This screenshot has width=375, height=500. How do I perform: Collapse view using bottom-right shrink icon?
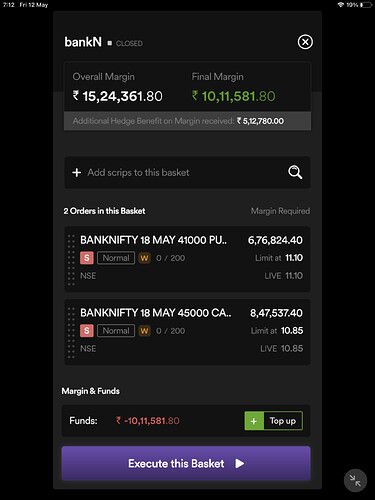tap(355, 481)
